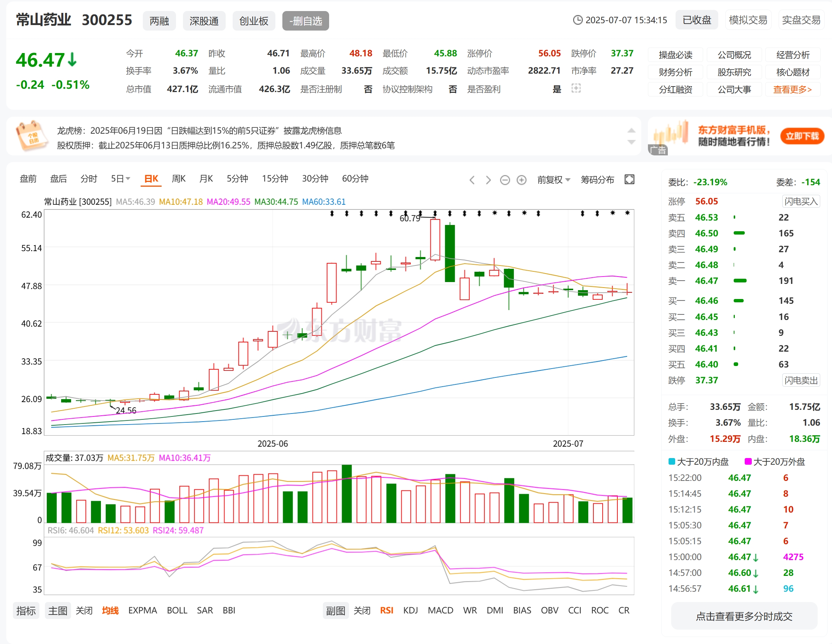Enable 均线 main indicator
Image resolution: width=832 pixels, height=644 pixels.
[110, 610]
